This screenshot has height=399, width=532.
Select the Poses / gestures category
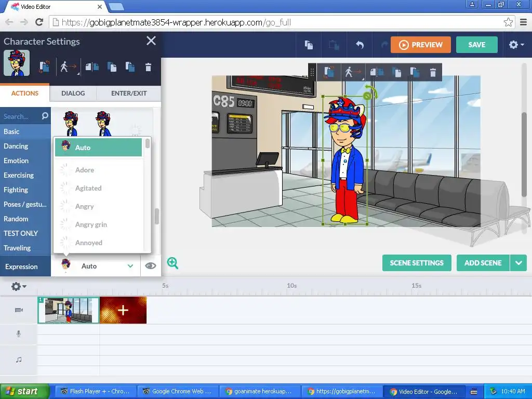click(x=25, y=204)
